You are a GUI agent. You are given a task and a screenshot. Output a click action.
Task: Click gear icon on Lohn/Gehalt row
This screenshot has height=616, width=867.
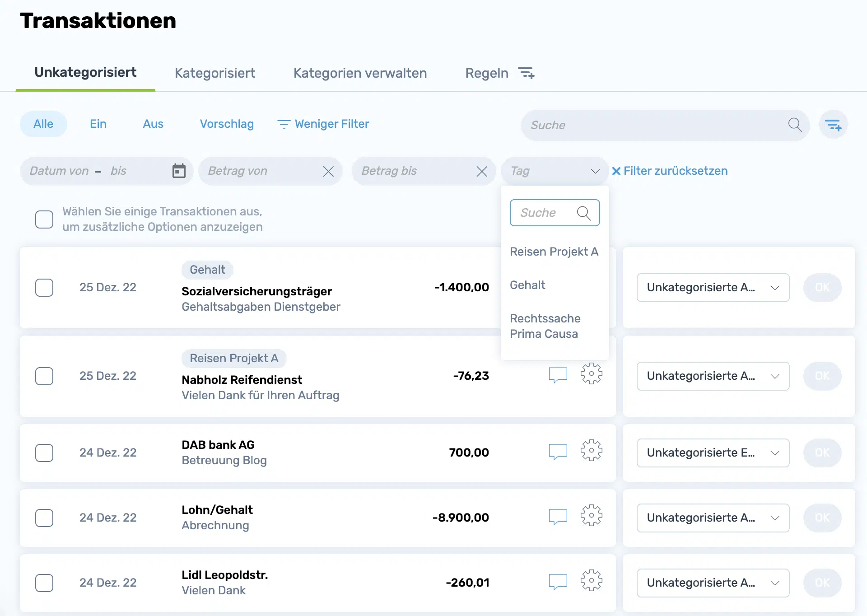pos(591,516)
